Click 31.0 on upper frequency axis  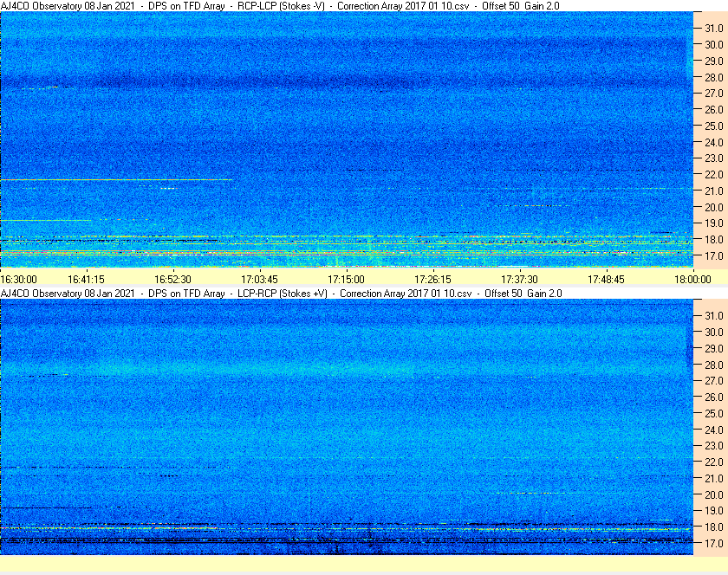[713, 29]
